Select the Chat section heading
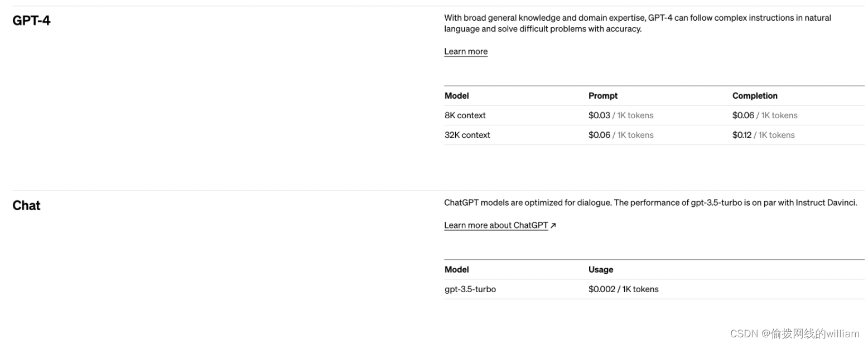 coord(26,206)
